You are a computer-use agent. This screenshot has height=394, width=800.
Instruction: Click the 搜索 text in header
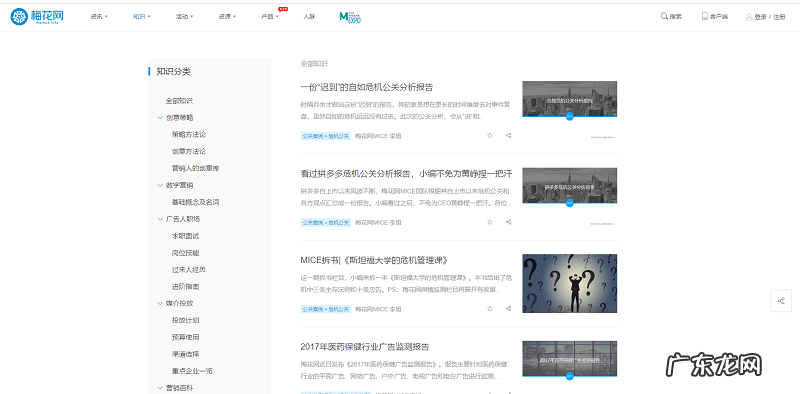pyautogui.click(x=676, y=16)
